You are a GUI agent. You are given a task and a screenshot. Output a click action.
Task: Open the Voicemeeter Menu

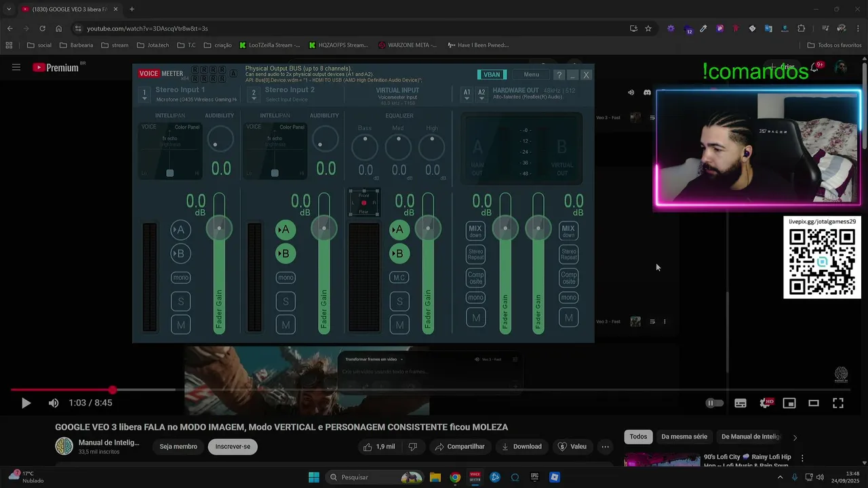531,75
